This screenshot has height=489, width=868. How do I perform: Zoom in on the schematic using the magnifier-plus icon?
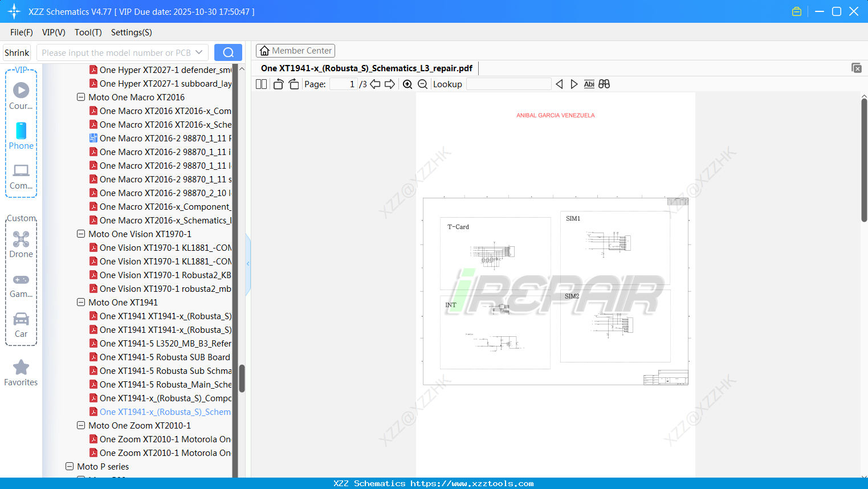[407, 84]
